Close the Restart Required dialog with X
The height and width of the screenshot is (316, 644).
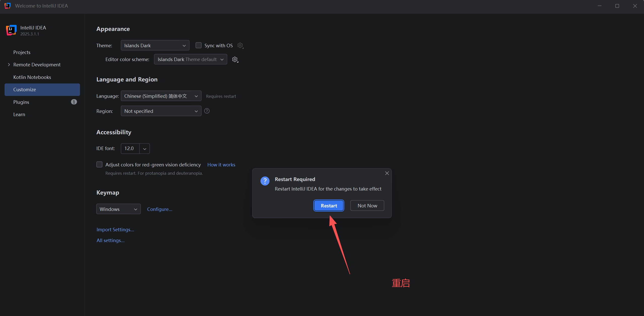(x=387, y=173)
